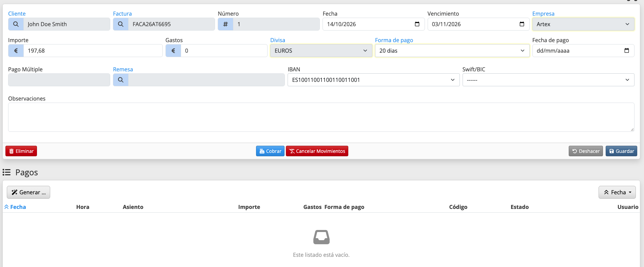Click the Fecha date field 14/10/2026
Viewport: 644px width, 267px height.
tap(373, 24)
